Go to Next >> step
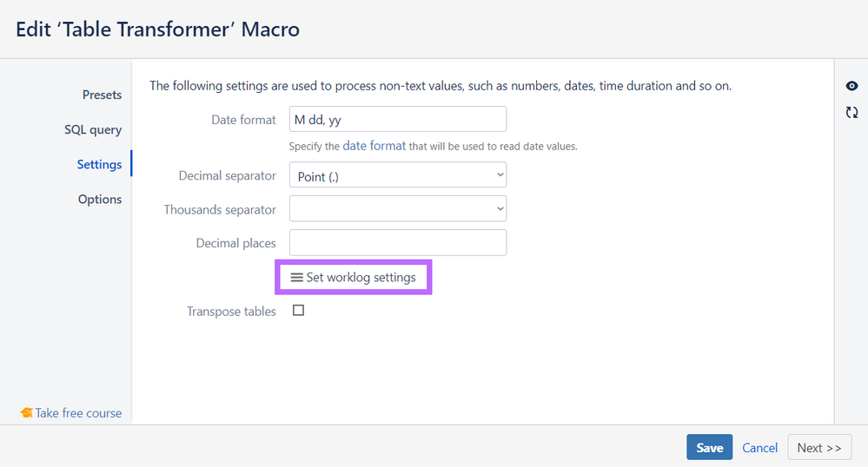Screen dimensions: 868x467 tap(819, 447)
